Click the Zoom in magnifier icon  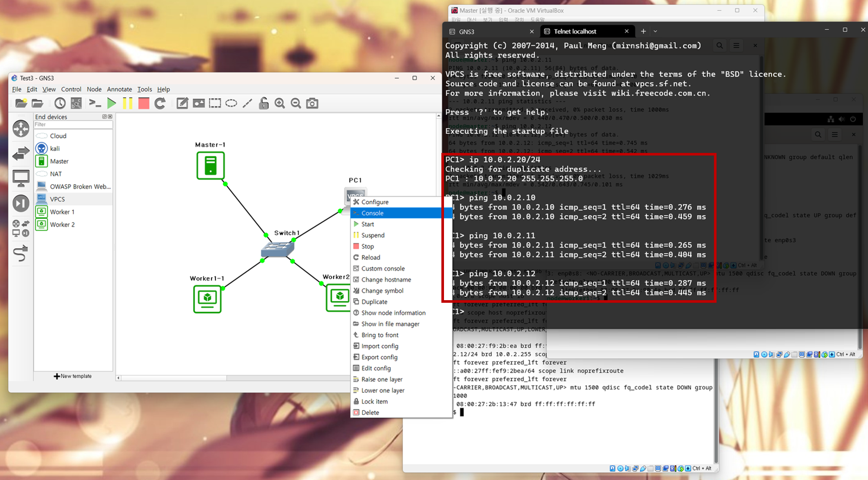[x=280, y=103]
